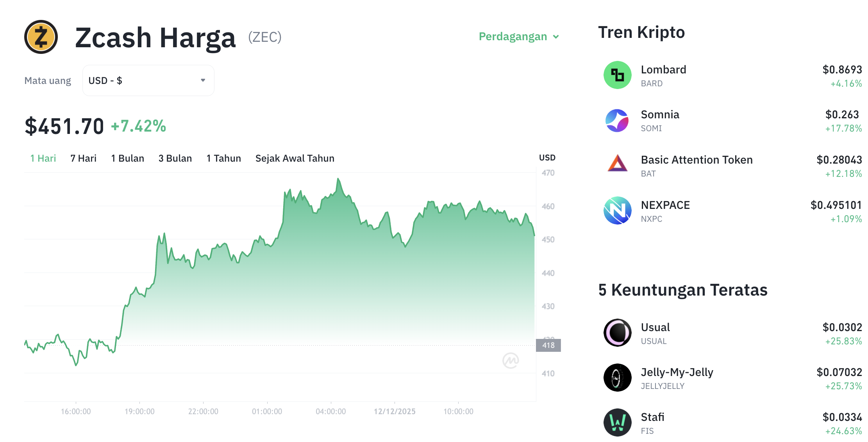Select the Usual token icon
Viewport: 868px width, 442px height.
[x=617, y=333]
